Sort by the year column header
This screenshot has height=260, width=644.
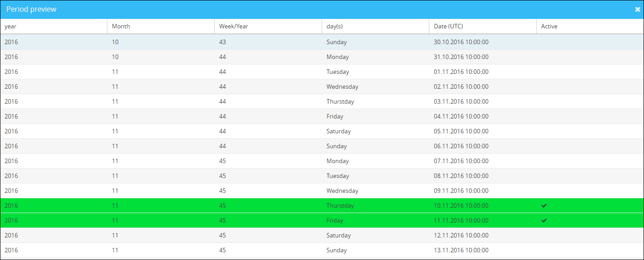[11, 26]
